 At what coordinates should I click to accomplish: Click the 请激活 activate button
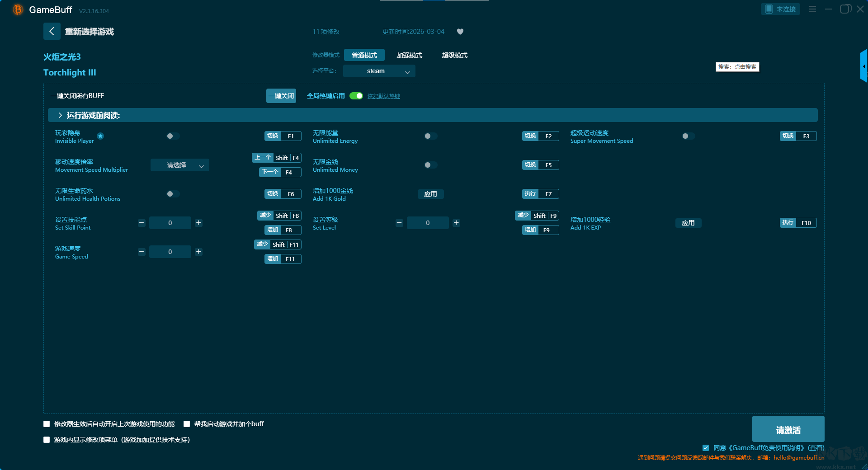(x=788, y=429)
